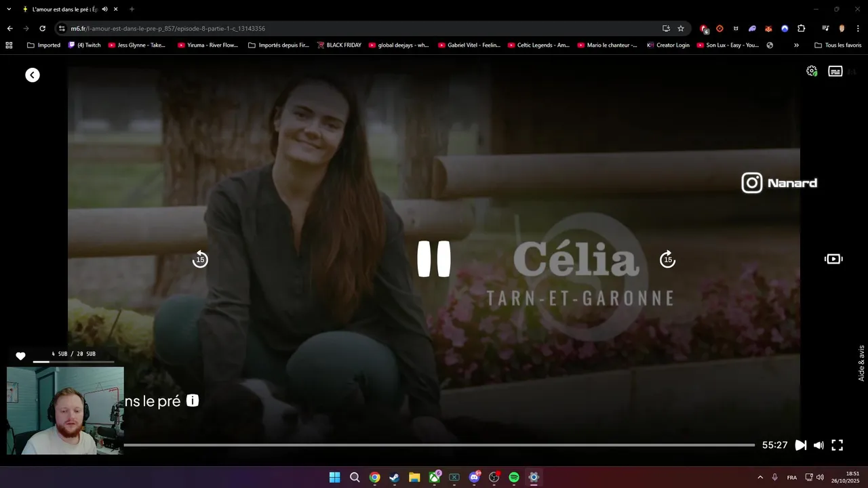Close the L'amour est dans le pré tab
The width and height of the screenshot is (868, 488).
click(115, 9)
